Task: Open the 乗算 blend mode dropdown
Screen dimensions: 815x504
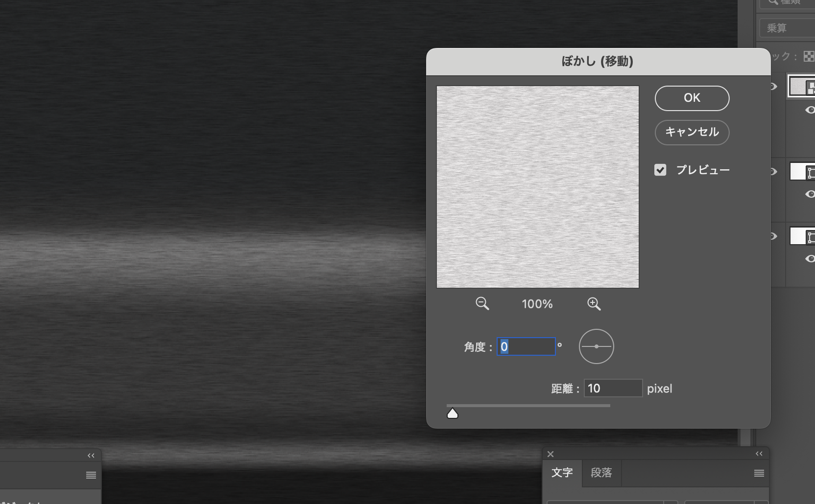Action: [x=787, y=28]
